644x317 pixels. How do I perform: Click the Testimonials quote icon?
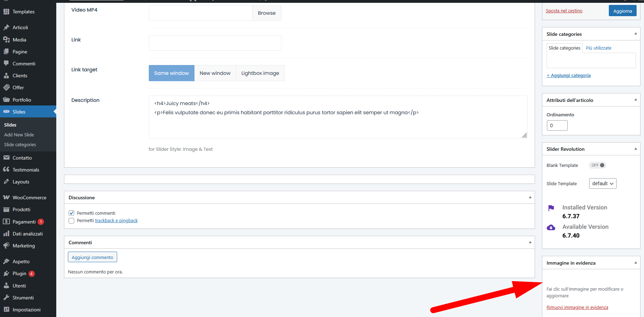coord(6,169)
